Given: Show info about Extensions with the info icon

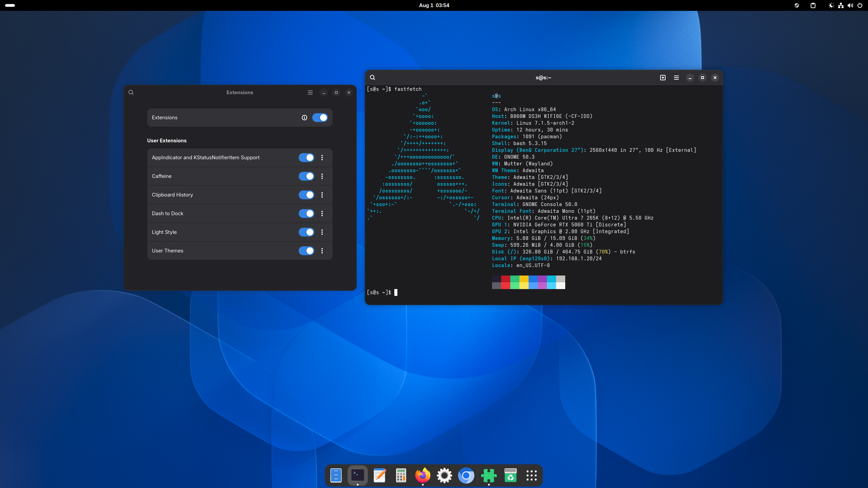Looking at the screenshot, I should click(x=304, y=118).
